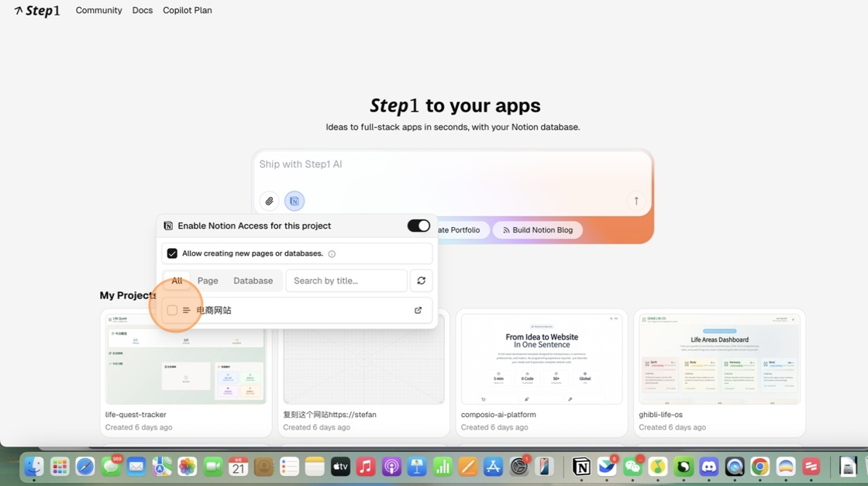Click the life-quest-tracker project name
The width and height of the screenshot is (868, 486).
pos(136,415)
